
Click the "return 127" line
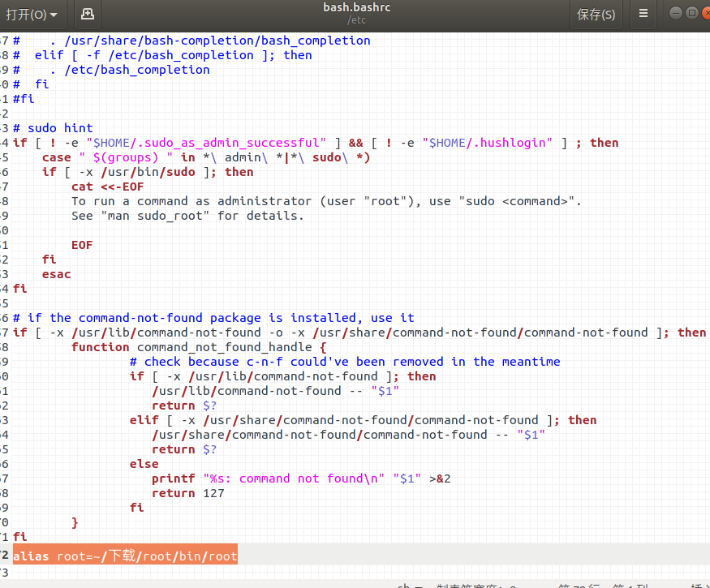pyautogui.click(x=187, y=493)
